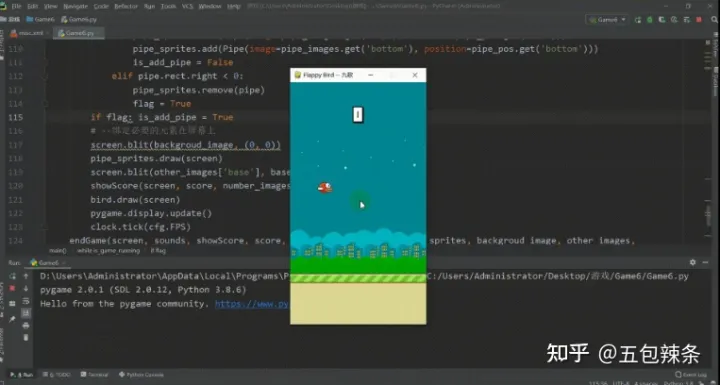Click the concurrency diagram run icon

(x=686, y=20)
